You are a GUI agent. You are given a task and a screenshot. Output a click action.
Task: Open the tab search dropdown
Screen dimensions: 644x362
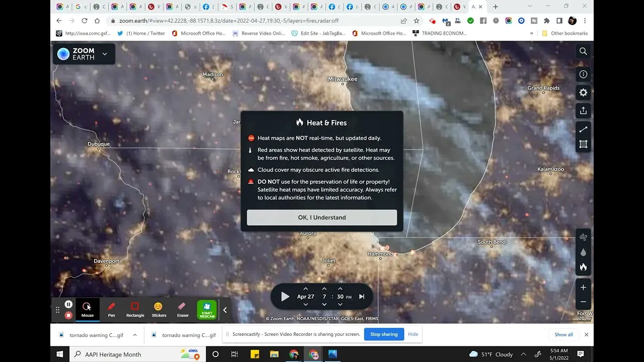click(x=530, y=6)
